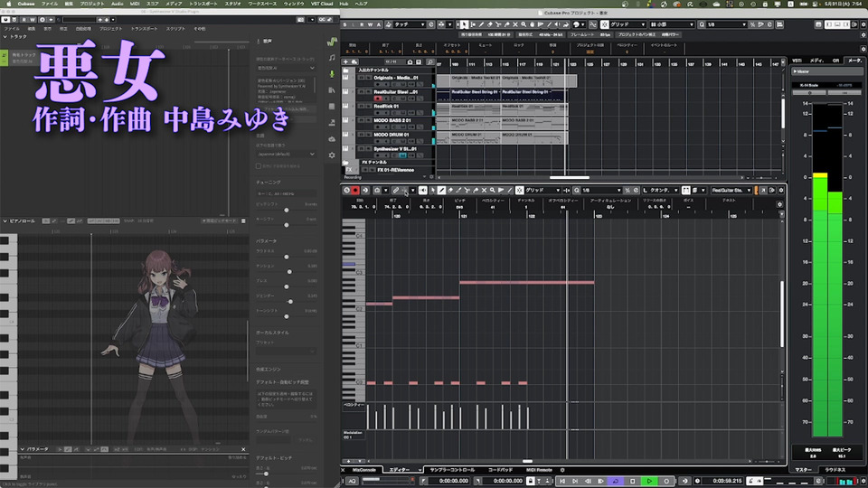This screenshot has width=868, height=488.
Task: Select the Split scissors tool in project toolbar
Action: pos(498,24)
